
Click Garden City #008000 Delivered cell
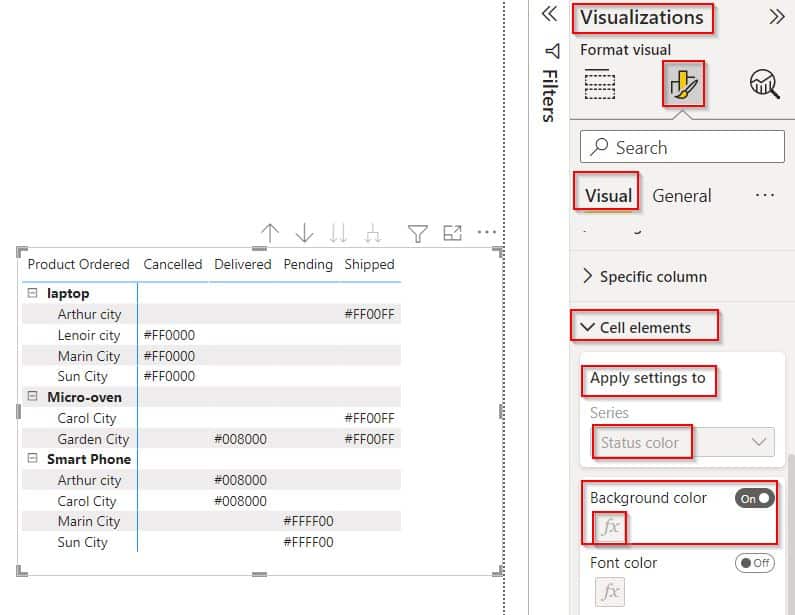pos(240,439)
